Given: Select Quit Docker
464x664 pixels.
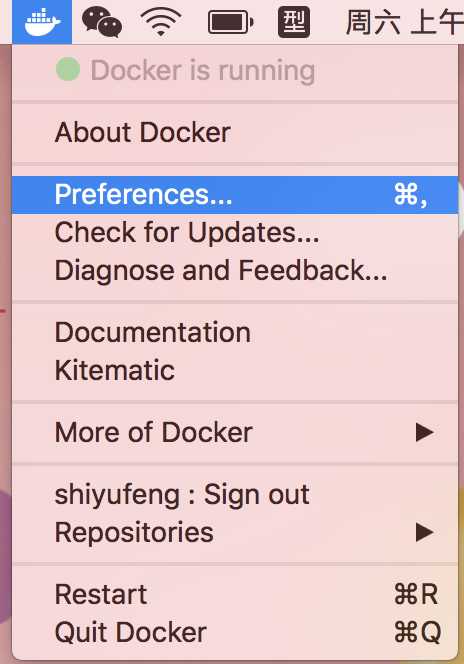Looking at the screenshot, I should [235, 632].
